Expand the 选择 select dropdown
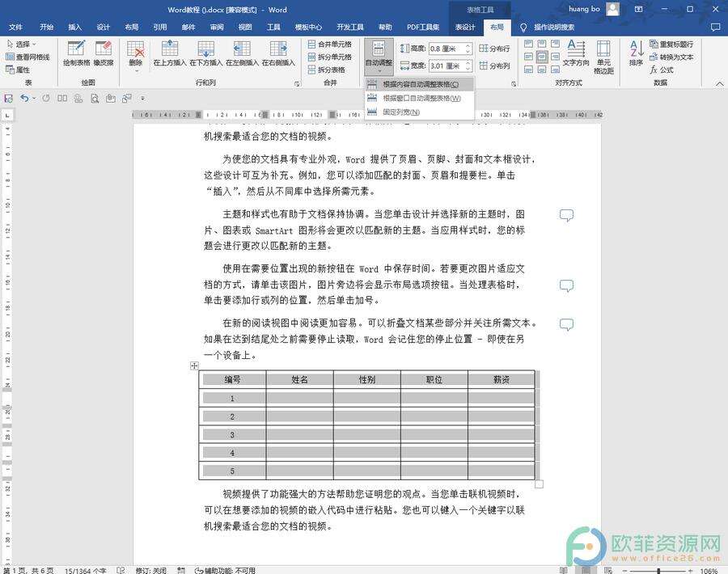 tap(21, 44)
